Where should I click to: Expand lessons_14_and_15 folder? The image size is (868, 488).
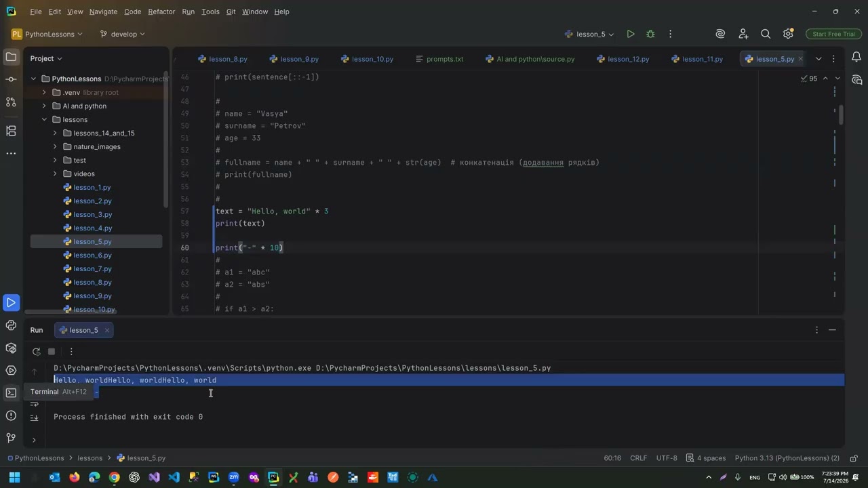[55, 133]
